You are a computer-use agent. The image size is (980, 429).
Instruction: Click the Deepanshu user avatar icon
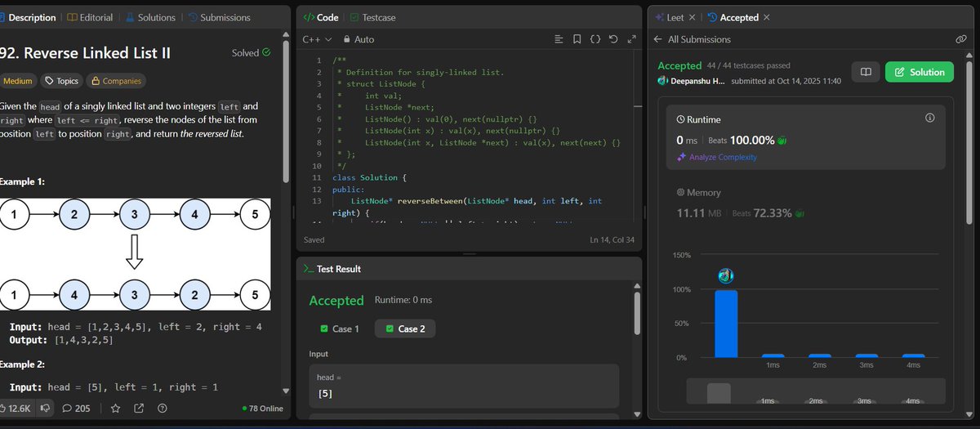(x=663, y=81)
